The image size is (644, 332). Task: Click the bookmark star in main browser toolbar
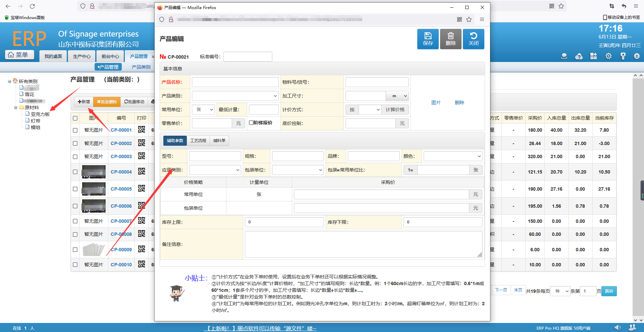pyautogui.click(x=561, y=6)
